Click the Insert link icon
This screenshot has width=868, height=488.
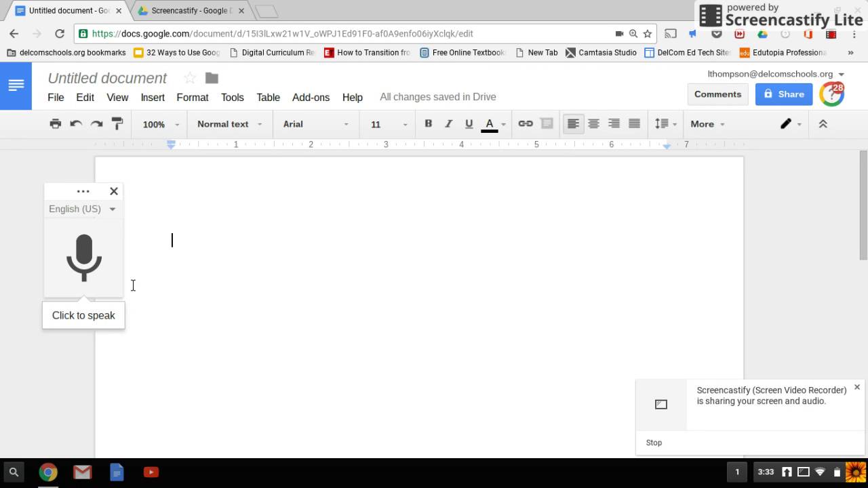tap(526, 124)
